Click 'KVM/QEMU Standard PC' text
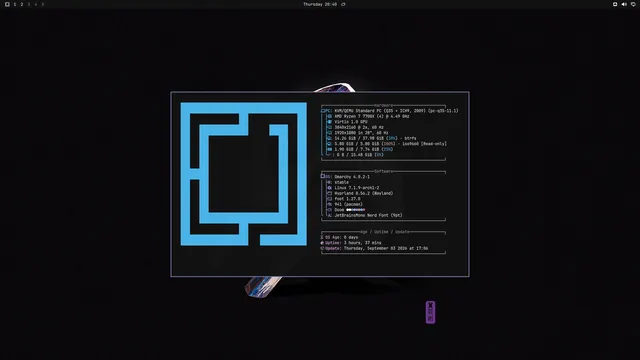 (x=358, y=111)
